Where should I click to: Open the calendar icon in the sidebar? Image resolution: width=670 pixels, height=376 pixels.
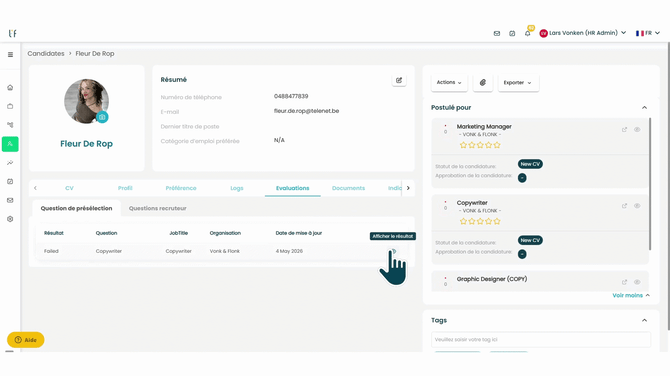(10, 182)
